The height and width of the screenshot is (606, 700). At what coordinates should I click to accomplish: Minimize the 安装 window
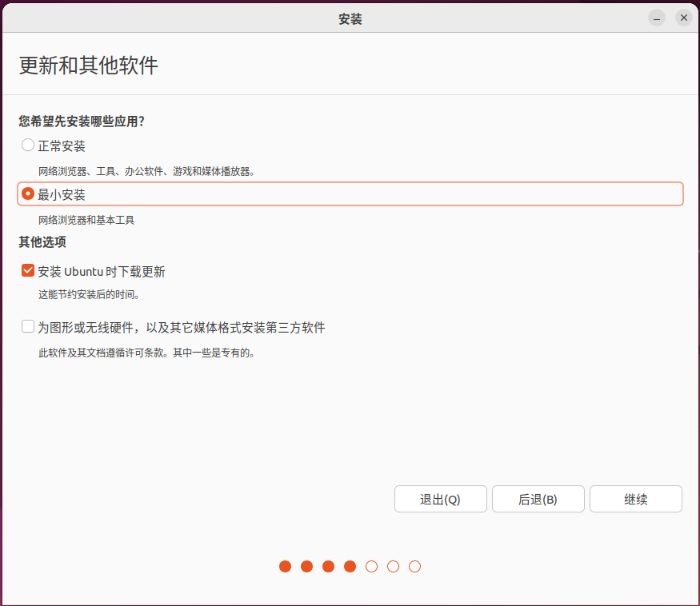pos(657,18)
